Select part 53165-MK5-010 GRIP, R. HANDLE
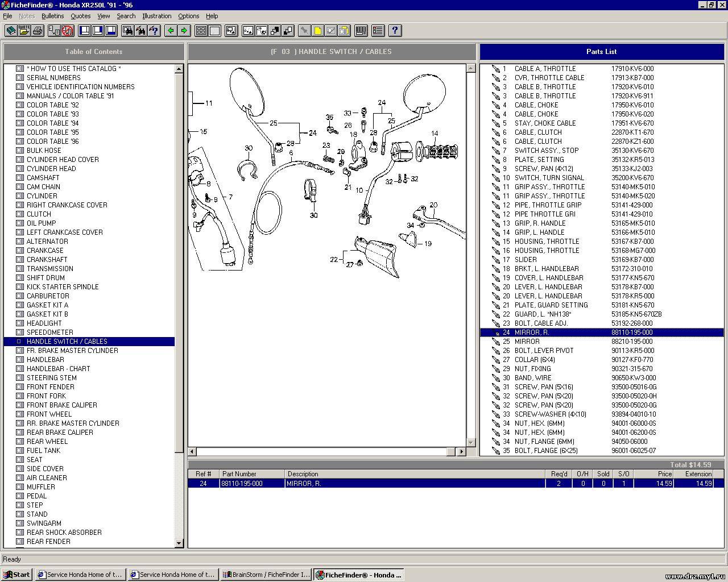The height and width of the screenshot is (582, 728). coord(602,223)
